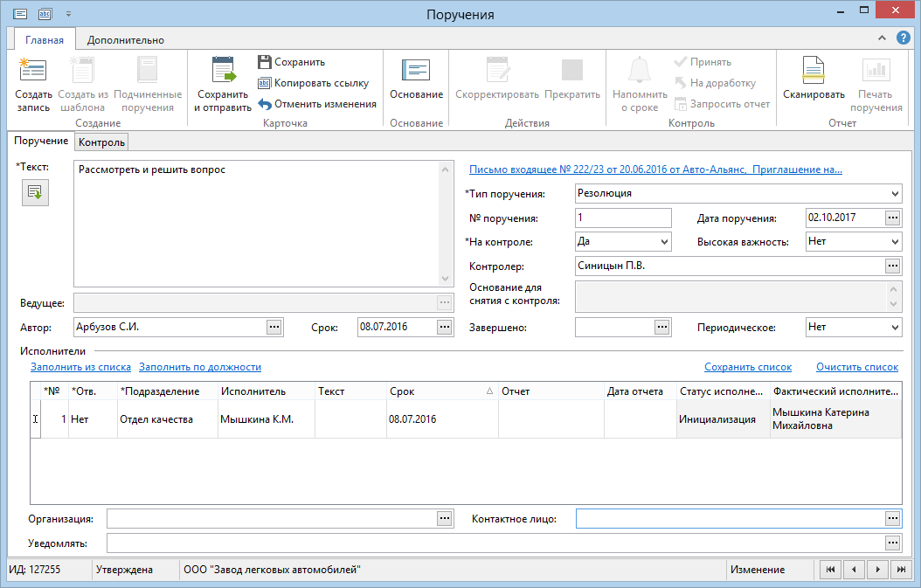The height and width of the screenshot is (588, 921).
Task: Click Напомнить о сроке bell icon
Action: pos(640,70)
